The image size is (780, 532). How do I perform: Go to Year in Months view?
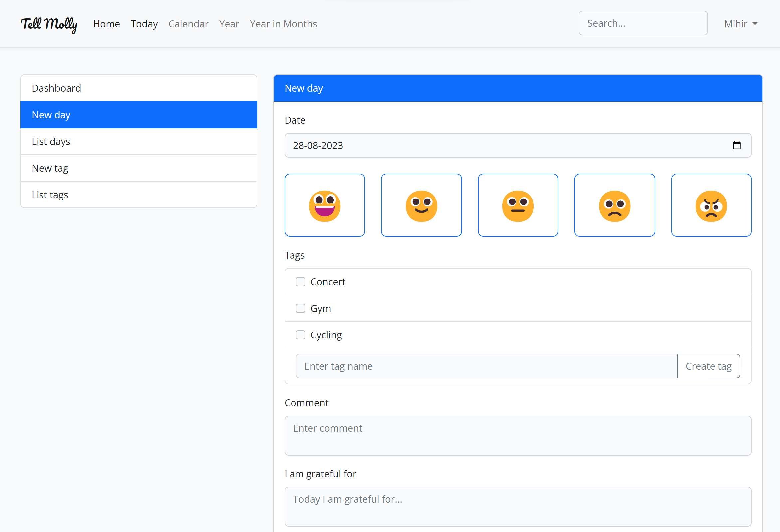[283, 24]
